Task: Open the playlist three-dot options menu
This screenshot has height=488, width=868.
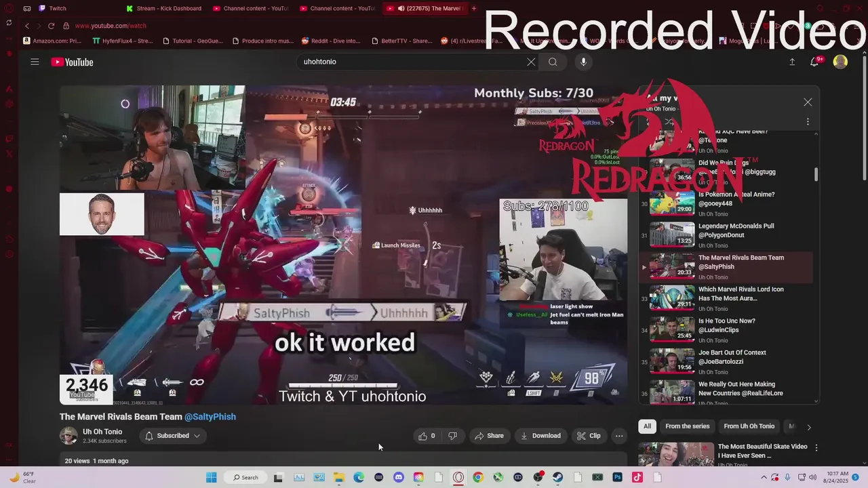Action: pos(808,121)
